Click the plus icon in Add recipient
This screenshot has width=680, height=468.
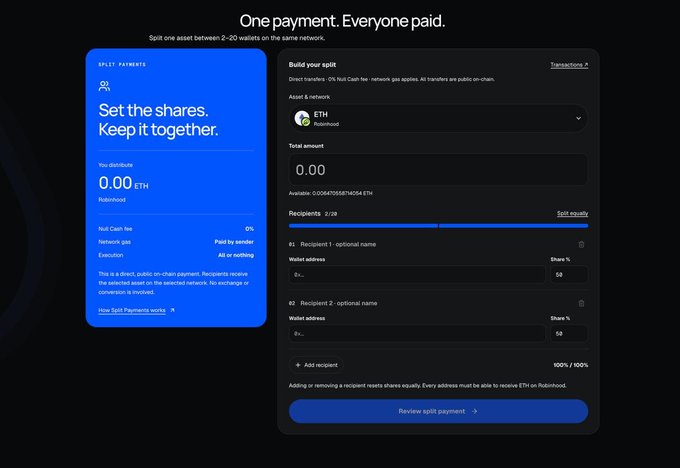click(298, 365)
